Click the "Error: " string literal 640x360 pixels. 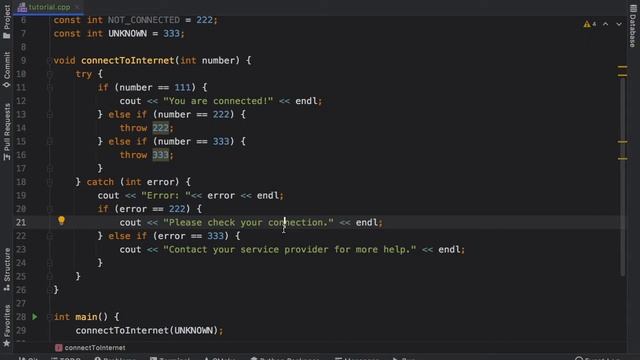pyautogui.click(x=166, y=196)
